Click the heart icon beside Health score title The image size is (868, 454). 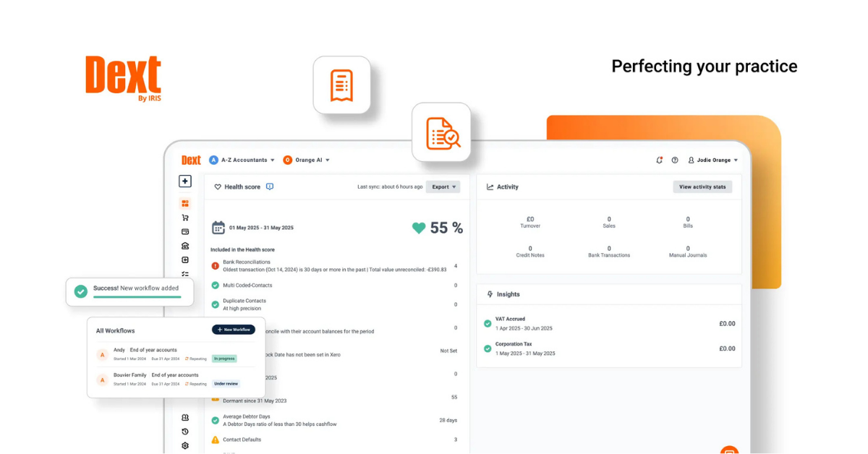pyautogui.click(x=218, y=187)
